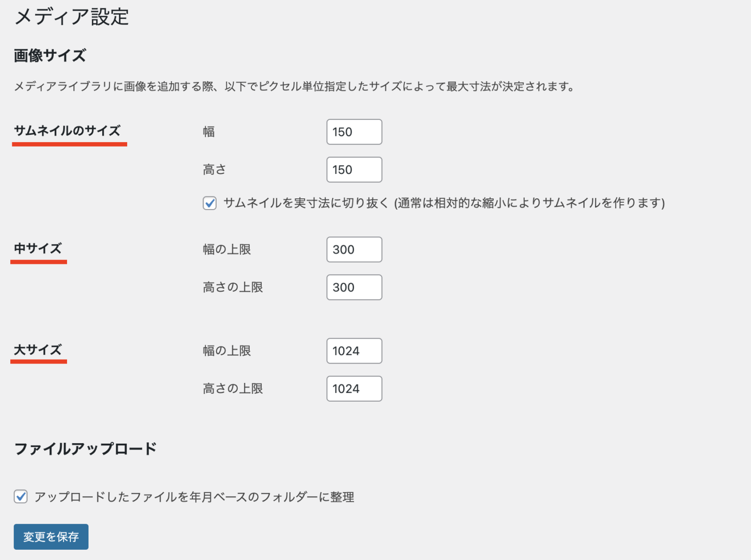Toggle the サムネイルを実寸法に切り抜く checkbox
Image resolution: width=751 pixels, height=560 pixels.
tap(210, 203)
